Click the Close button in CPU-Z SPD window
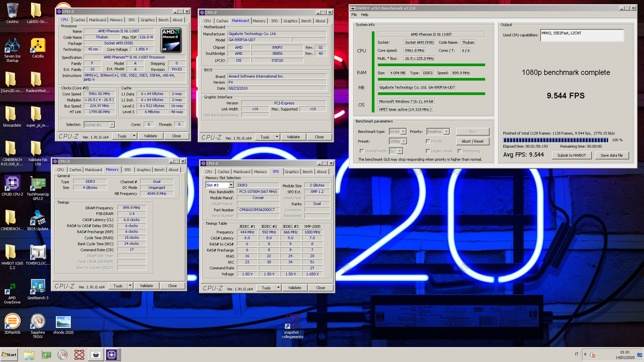644x362 pixels. (x=320, y=288)
